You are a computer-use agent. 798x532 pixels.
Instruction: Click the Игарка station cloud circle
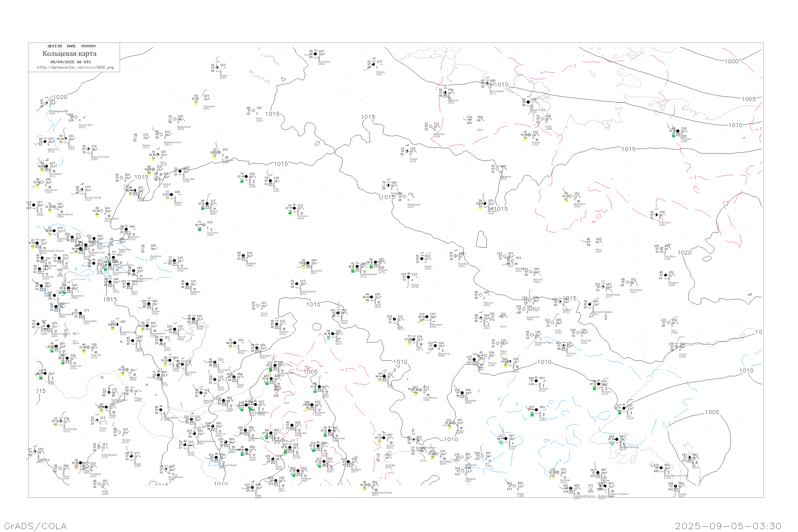[217, 68]
